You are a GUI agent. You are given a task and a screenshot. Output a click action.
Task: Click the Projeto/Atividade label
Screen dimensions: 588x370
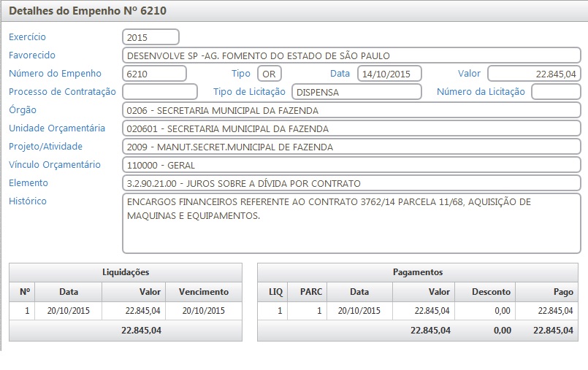pyautogui.click(x=45, y=147)
